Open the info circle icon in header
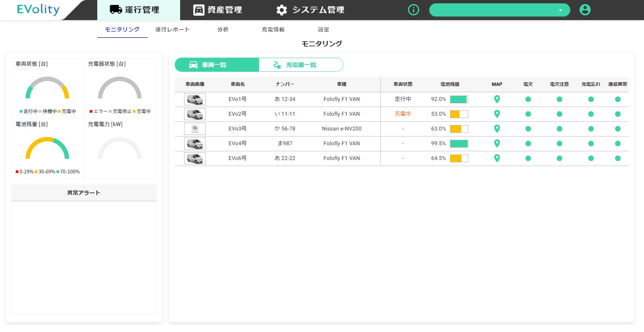 pos(413,10)
